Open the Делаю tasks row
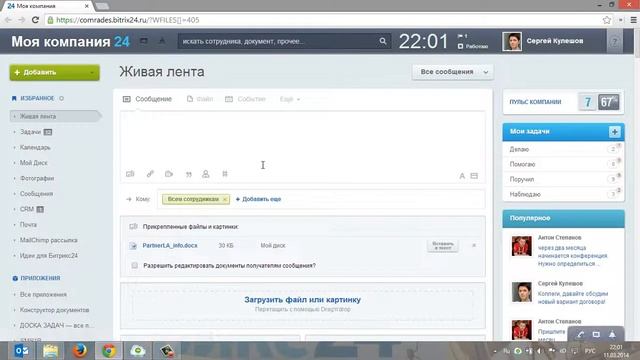Viewport: 640px width, 360px height. 563,149
